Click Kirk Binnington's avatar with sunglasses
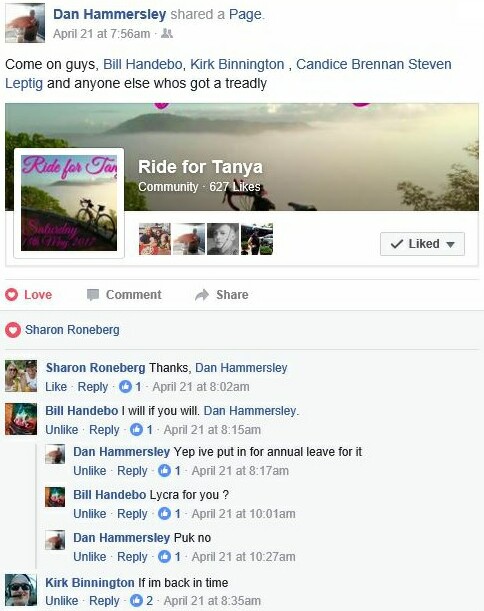Screen dimensions: 484x611 (21, 590)
